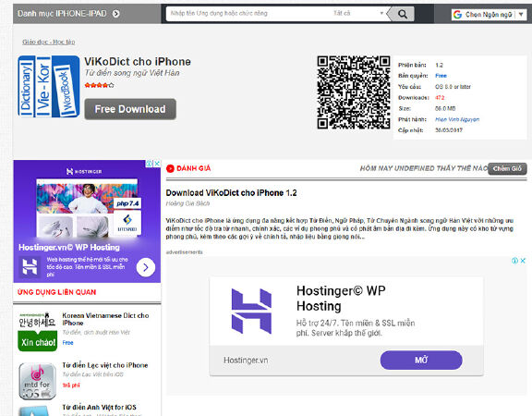Screen dimensions: 532x416
Task: Click the 'Free' label under Korean Vietnamese Dict
Action: (67, 343)
